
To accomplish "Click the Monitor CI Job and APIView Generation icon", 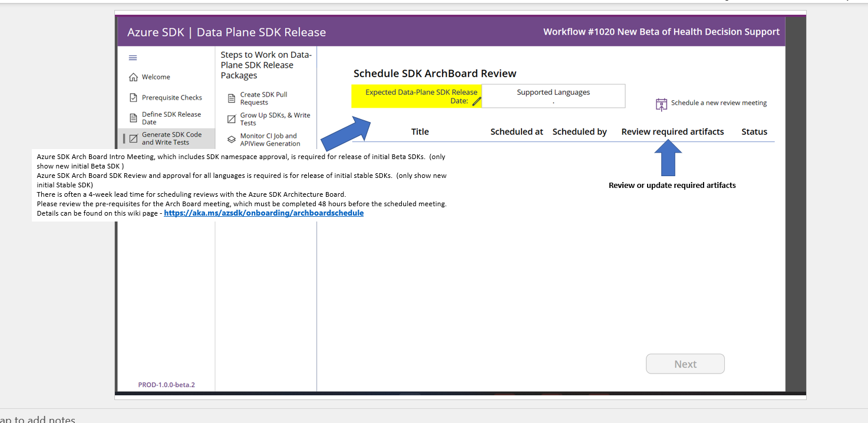I will pyautogui.click(x=231, y=140).
